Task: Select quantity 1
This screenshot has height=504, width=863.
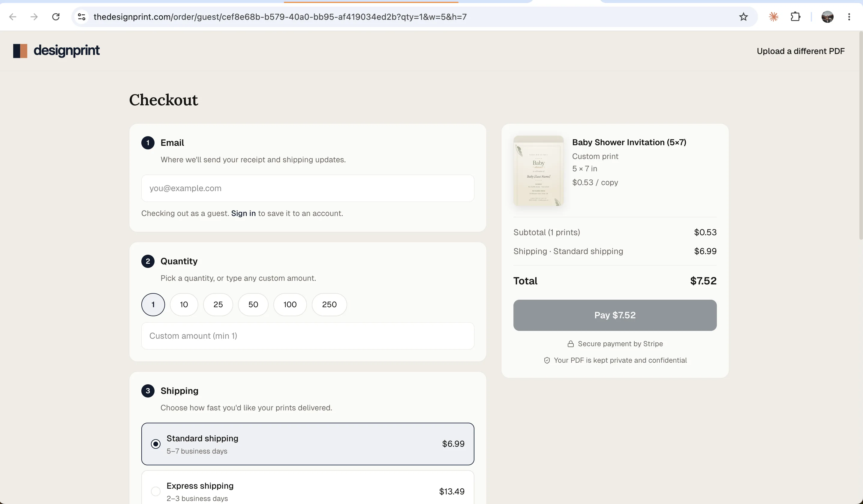Action: pos(153,304)
